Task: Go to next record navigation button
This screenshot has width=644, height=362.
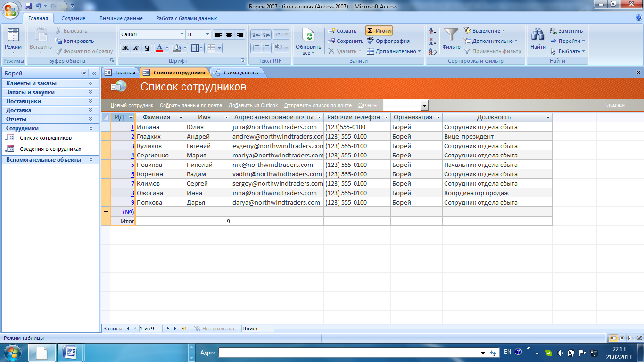Action: pyautogui.click(x=168, y=329)
